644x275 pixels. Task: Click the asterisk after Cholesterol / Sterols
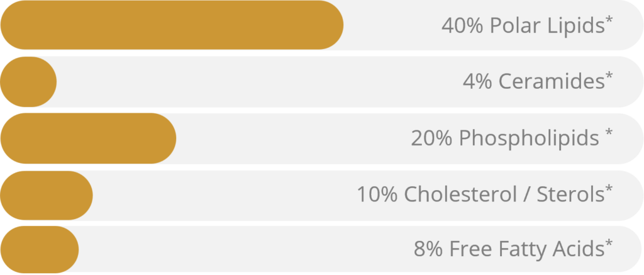click(609, 189)
